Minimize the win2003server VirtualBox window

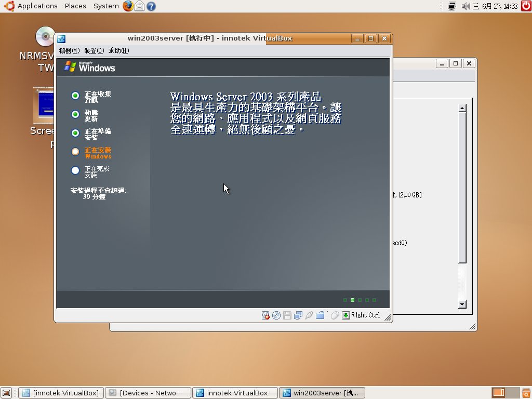coord(357,38)
